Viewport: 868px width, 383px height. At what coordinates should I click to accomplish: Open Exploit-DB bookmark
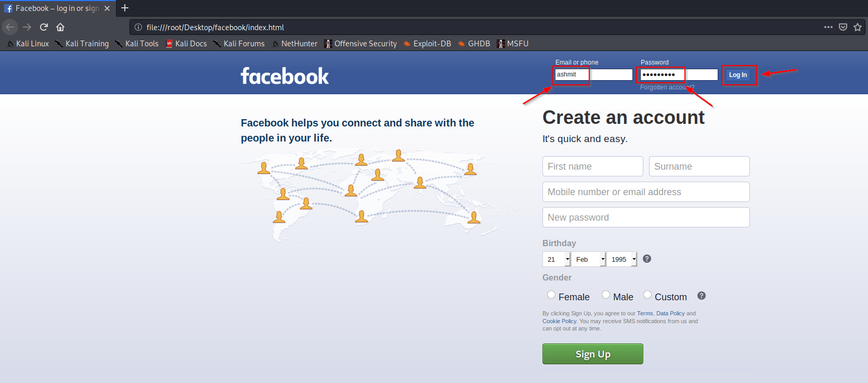427,44
